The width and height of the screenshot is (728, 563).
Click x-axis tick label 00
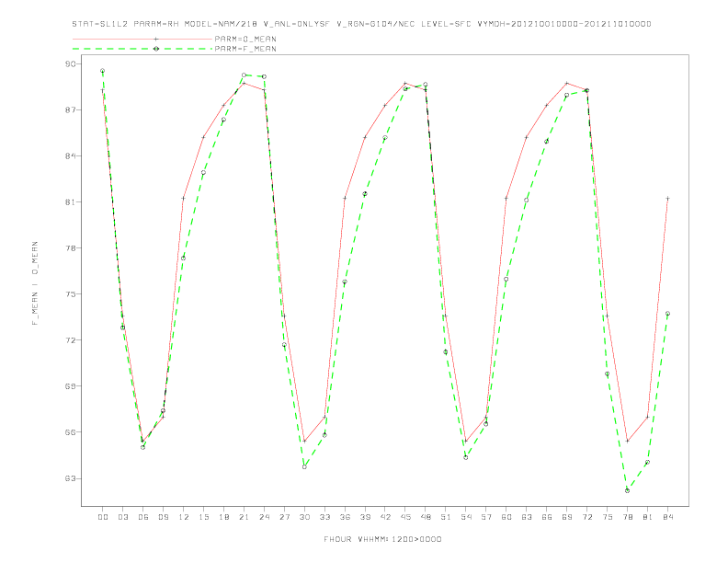coord(103,517)
